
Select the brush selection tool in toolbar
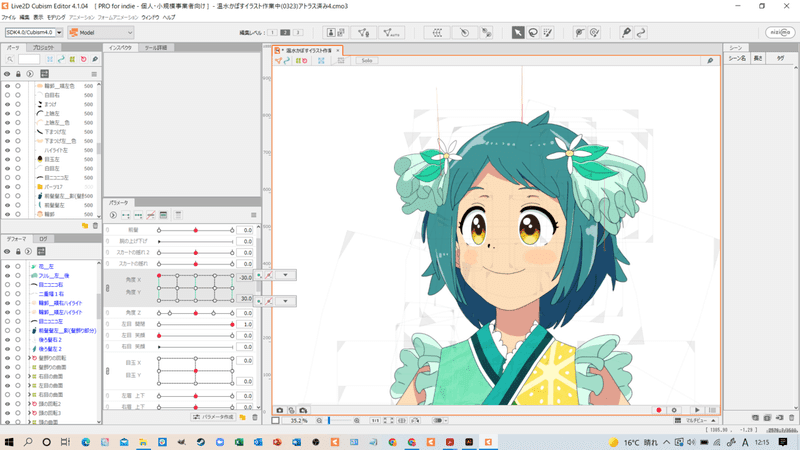pyautogui.click(x=548, y=33)
